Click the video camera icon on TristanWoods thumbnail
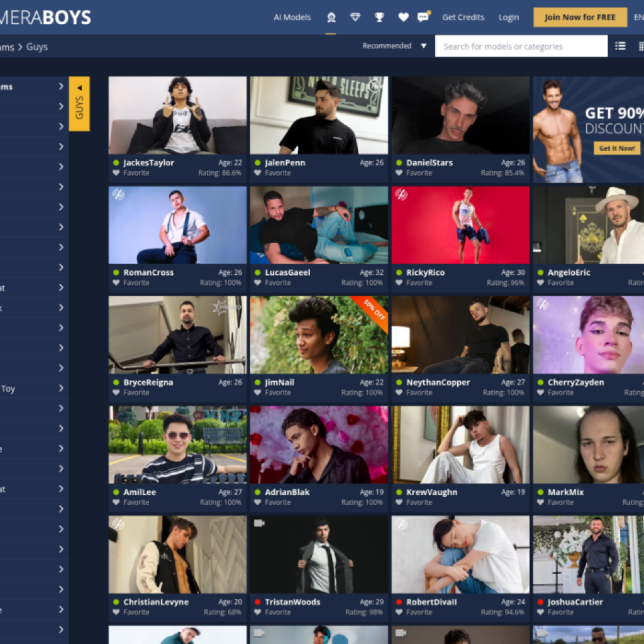This screenshot has height=644, width=644. [258, 523]
